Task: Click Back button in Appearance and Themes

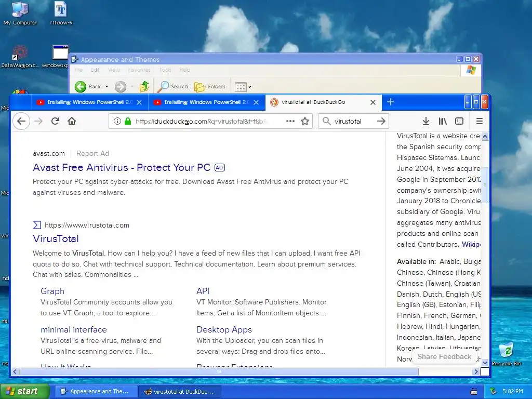Action: point(87,87)
